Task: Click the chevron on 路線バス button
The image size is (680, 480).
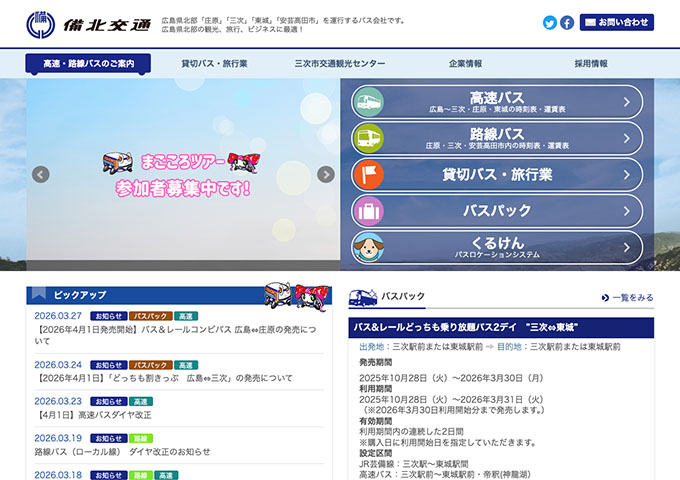Action: click(627, 138)
